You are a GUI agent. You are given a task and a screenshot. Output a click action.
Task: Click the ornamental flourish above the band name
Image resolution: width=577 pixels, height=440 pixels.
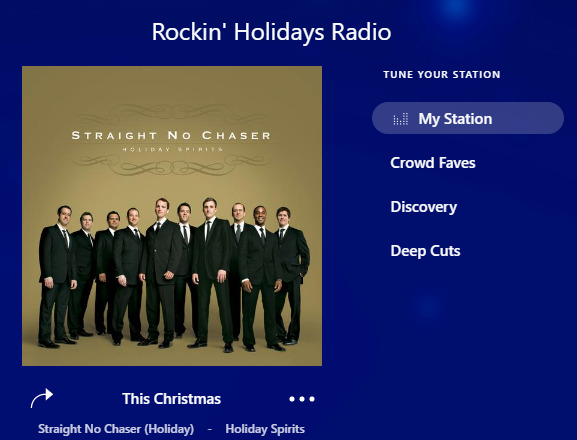click(171, 114)
